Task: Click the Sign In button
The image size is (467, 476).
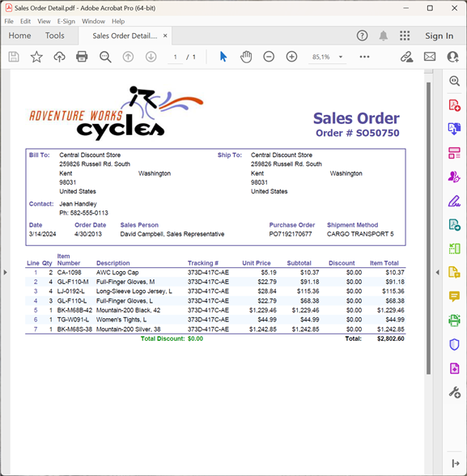Action: 439,36
